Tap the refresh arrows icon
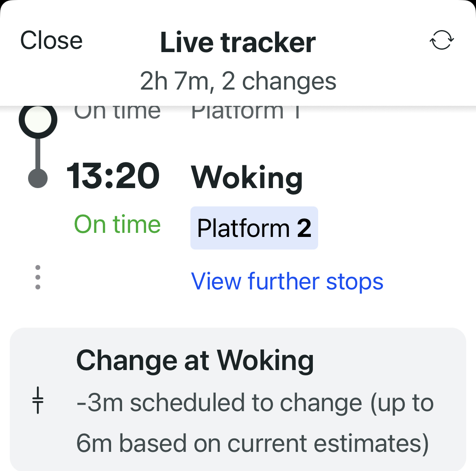This screenshot has height=471, width=476. tap(441, 40)
